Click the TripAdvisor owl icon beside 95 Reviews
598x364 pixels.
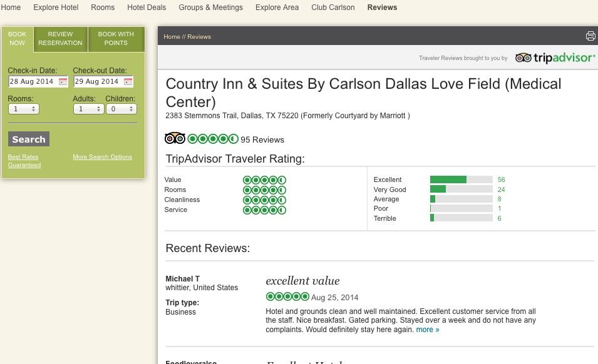pyautogui.click(x=175, y=138)
